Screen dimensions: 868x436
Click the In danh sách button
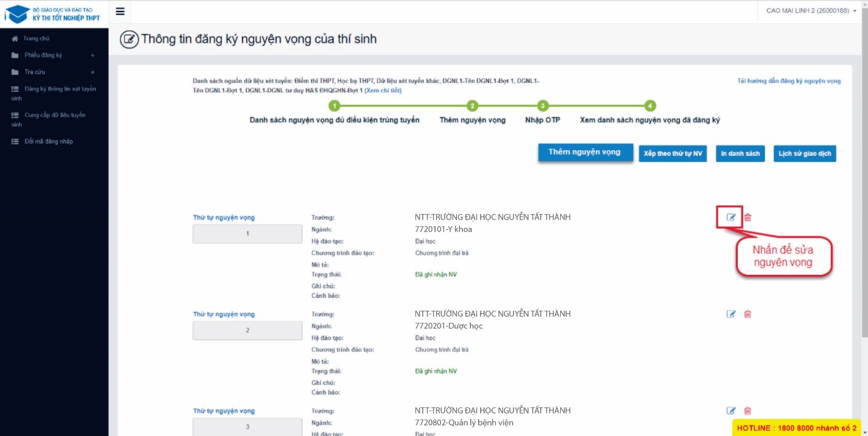[x=740, y=154]
